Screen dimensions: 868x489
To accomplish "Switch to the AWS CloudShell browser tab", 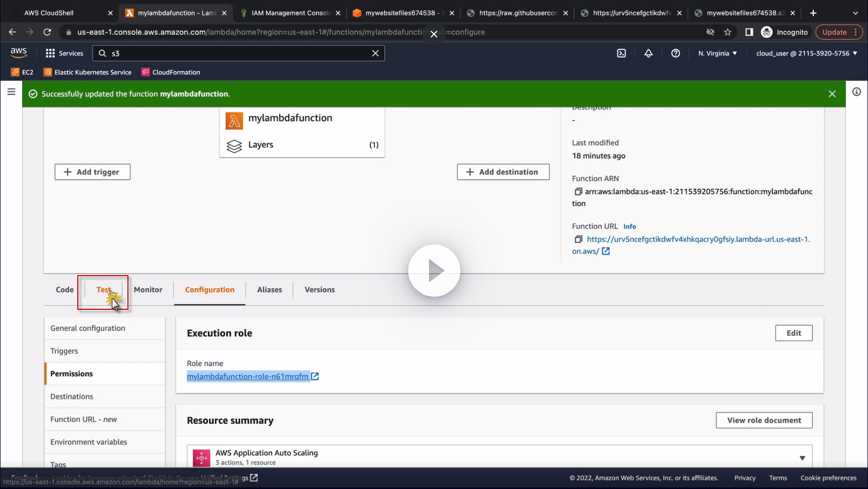I will pyautogui.click(x=61, y=13).
